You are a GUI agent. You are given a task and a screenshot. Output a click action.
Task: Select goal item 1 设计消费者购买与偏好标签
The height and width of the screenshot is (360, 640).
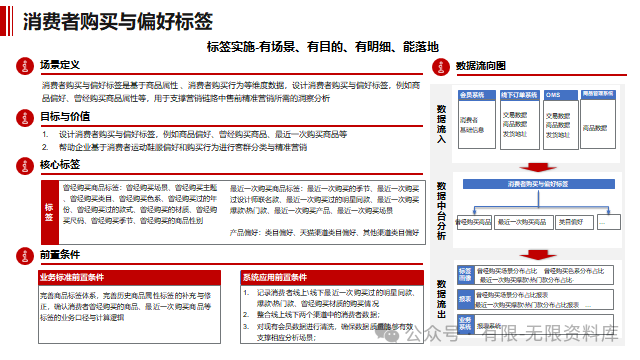[194, 134]
